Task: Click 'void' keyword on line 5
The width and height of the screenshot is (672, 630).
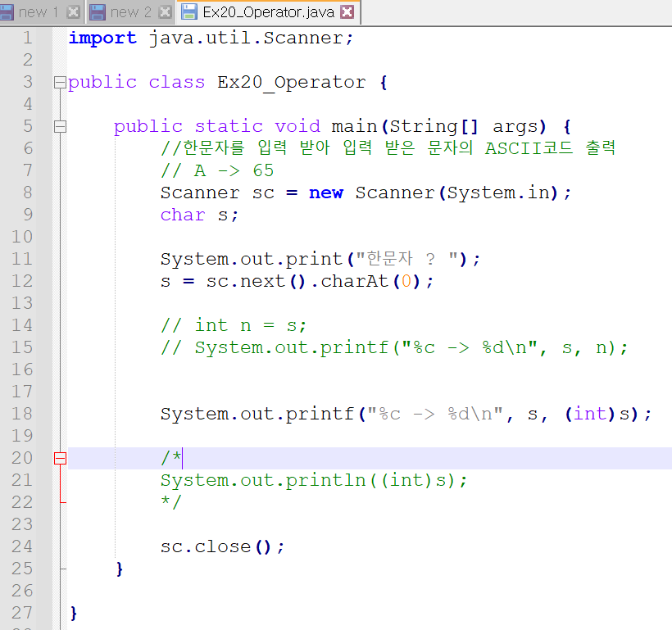Action: [297, 126]
